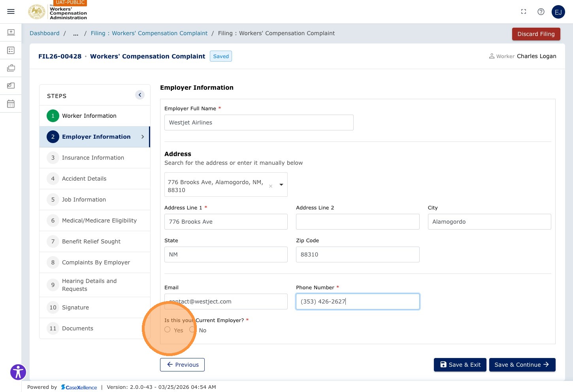Click the Address Line 2 field
Screen dimensions: 573x392
[x=358, y=222]
